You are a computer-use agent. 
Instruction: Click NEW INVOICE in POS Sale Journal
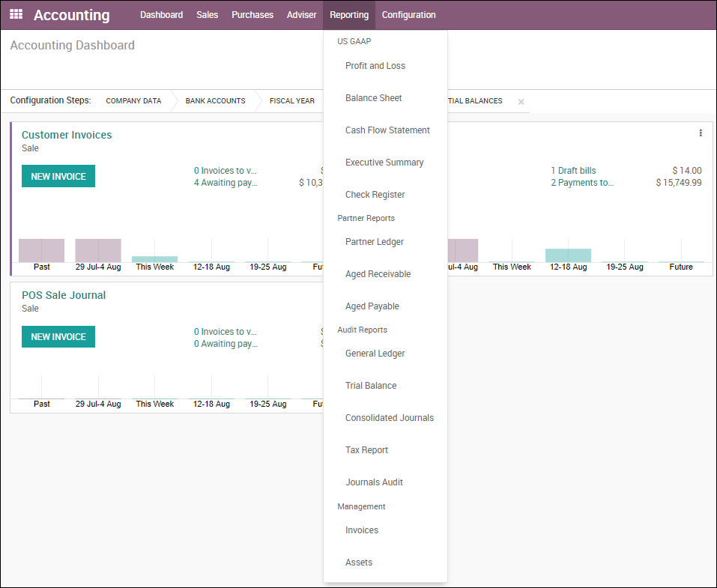(x=58, y=337)
